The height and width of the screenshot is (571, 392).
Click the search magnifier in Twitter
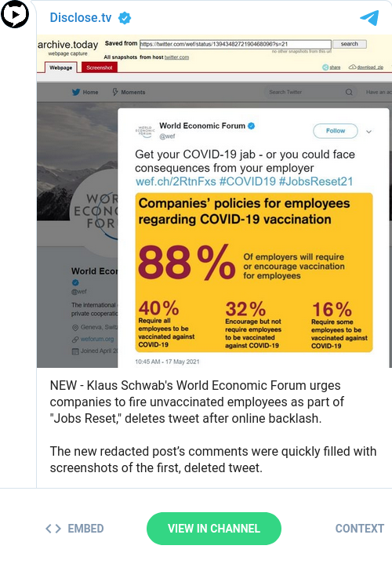[x=349, y=92]
